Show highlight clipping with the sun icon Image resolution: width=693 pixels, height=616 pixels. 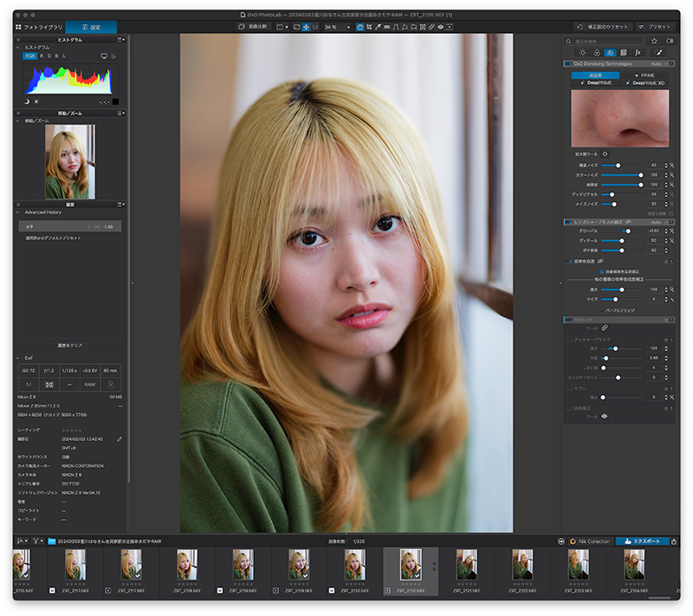point(36,101)
